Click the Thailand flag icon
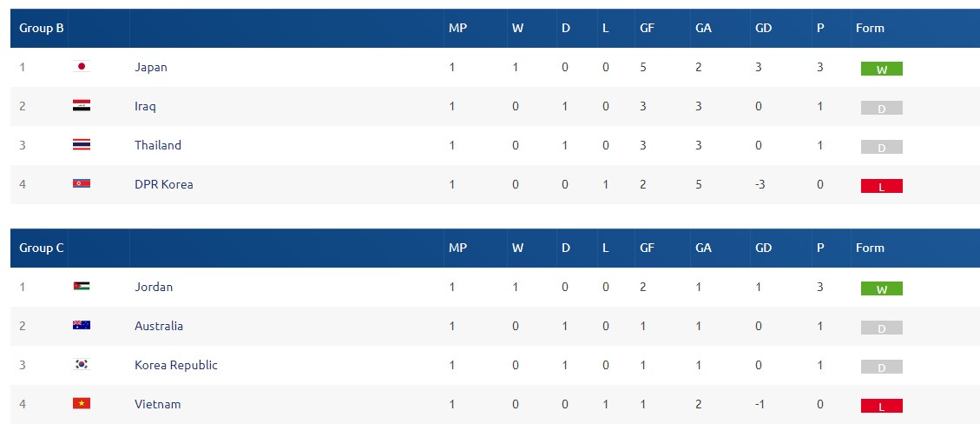The image size is (980, 424). (x=82, y=145)
